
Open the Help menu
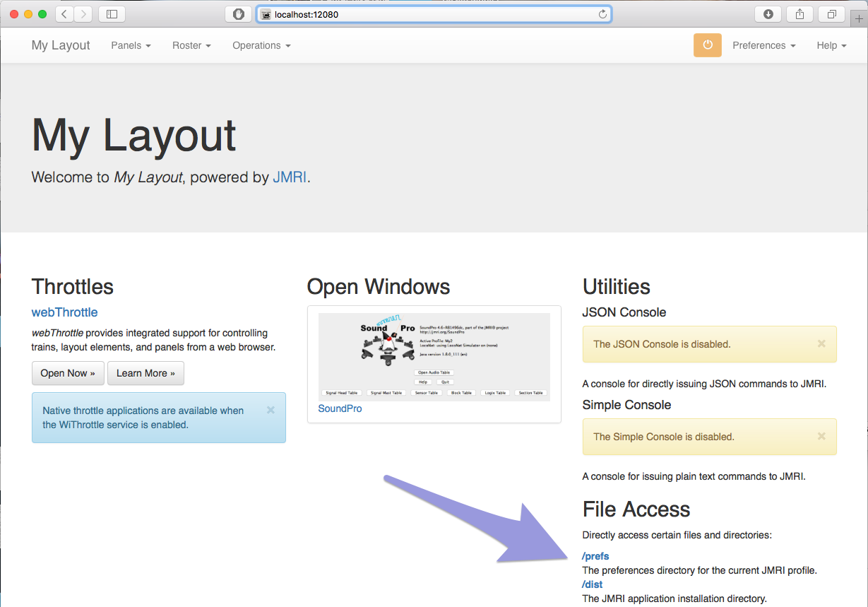tap(831, 45)
